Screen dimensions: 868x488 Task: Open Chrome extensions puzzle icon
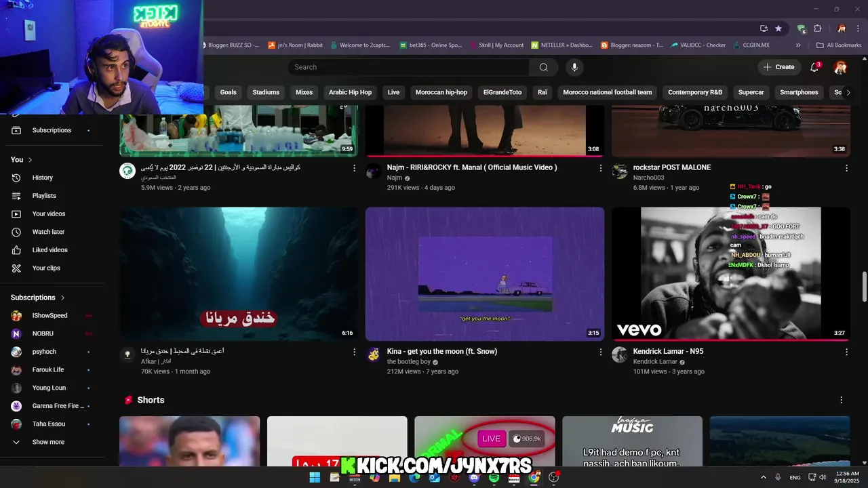coord(817,28)
